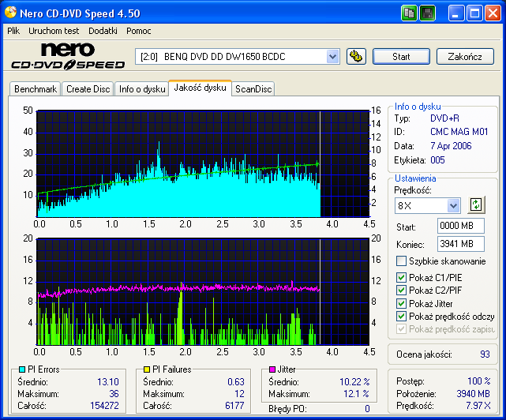This screenshot has height=420, width=506.
Task: Click the Błędy PO value 0
Action: 367,409
